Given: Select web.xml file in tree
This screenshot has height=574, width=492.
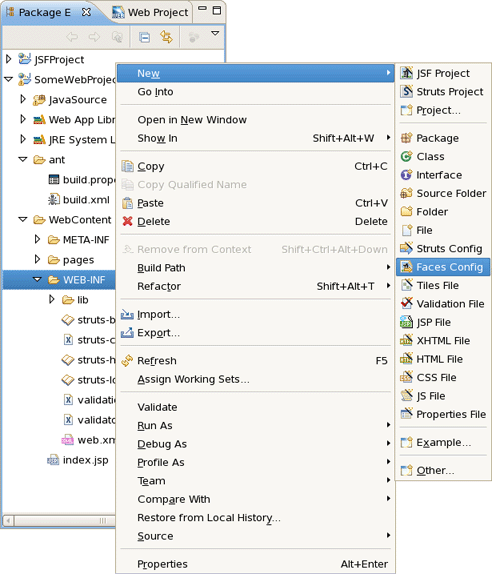Looking at the screenshot, I should coord(88,440).
